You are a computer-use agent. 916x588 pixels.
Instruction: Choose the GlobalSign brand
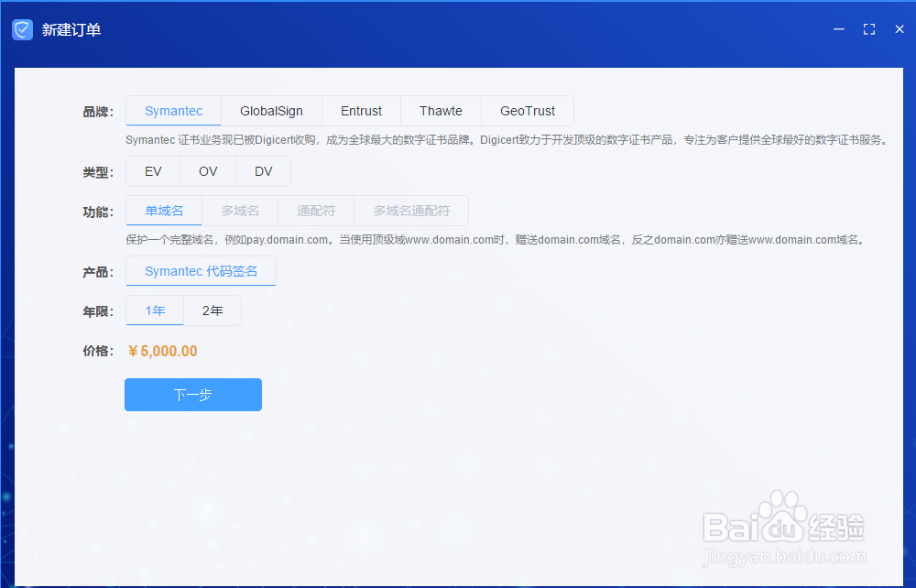[272, 111]
